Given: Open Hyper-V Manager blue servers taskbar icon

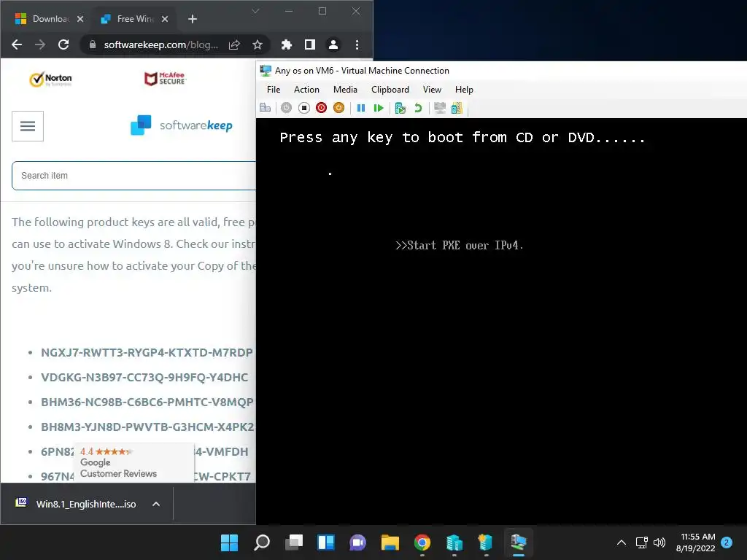Looking at the screenshot, I should pyautogui.click(x=454, y=542).
